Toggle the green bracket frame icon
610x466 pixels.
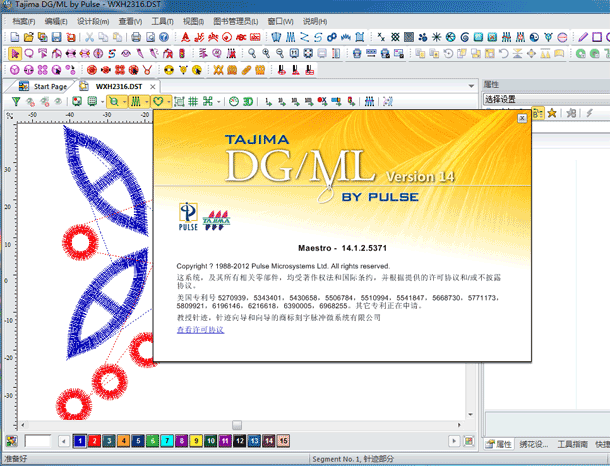[x=179, y=102]
